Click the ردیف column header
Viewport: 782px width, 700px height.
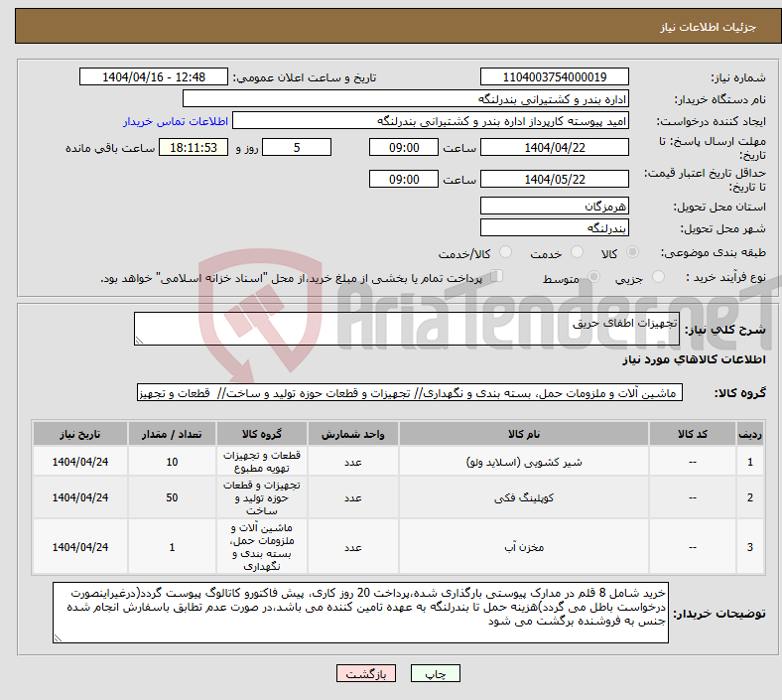[750, 434]
